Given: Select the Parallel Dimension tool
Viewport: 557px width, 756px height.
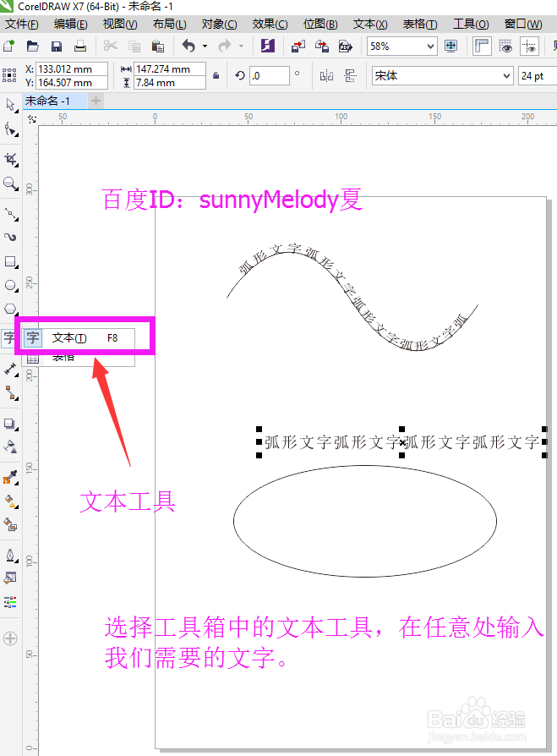Looking at the screenshot, I should [11, 370].
